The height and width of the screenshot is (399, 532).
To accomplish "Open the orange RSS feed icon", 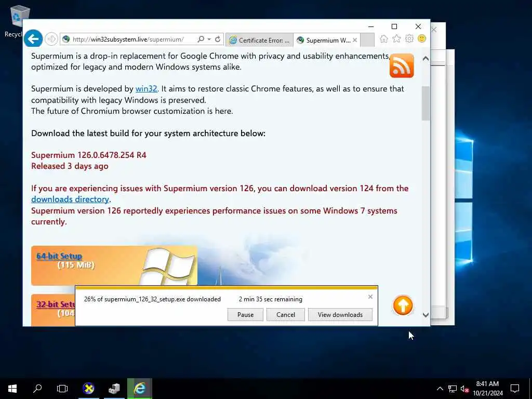I will [402, 65].
